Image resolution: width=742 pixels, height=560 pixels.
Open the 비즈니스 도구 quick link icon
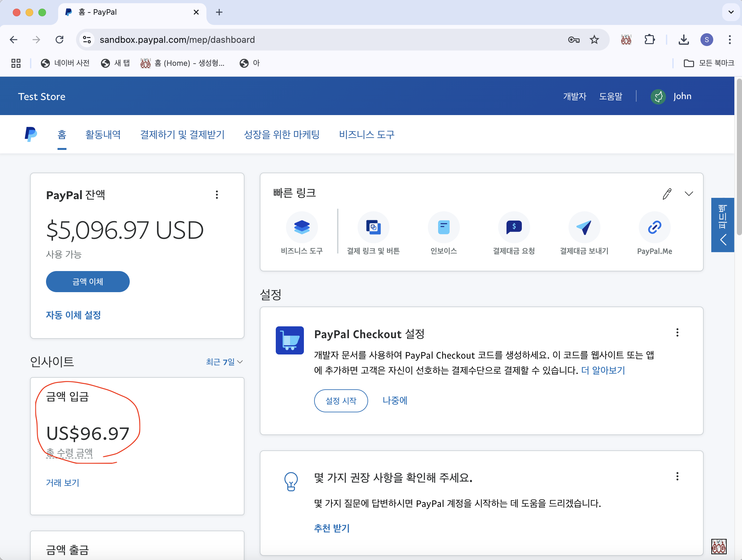302,227
